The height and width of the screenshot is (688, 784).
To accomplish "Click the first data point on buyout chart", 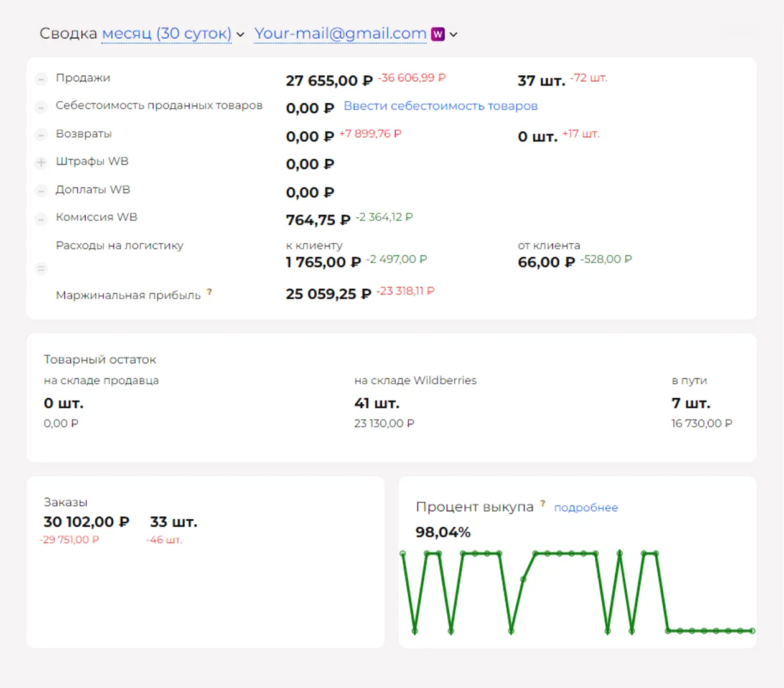I will point(403,554).
